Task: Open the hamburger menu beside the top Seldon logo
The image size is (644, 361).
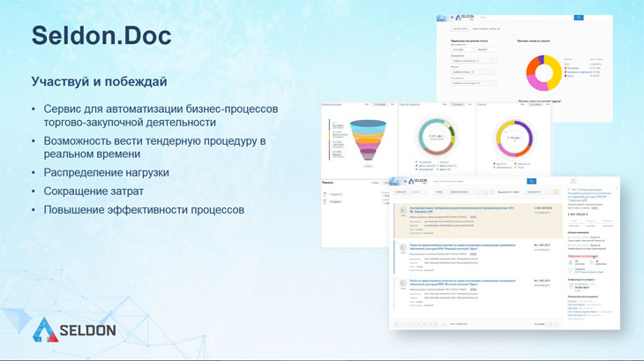Action: tap(452, 17)
